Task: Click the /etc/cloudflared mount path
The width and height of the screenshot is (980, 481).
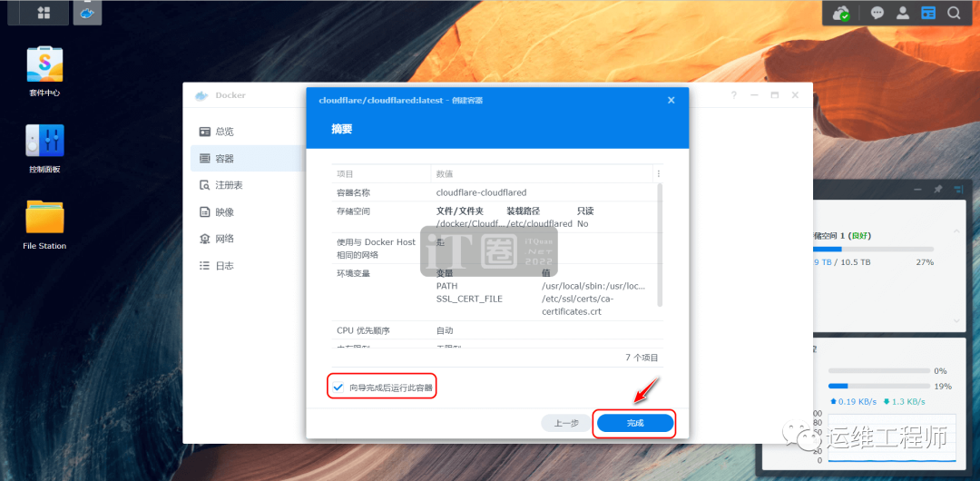Action: [x=539, y=223]
